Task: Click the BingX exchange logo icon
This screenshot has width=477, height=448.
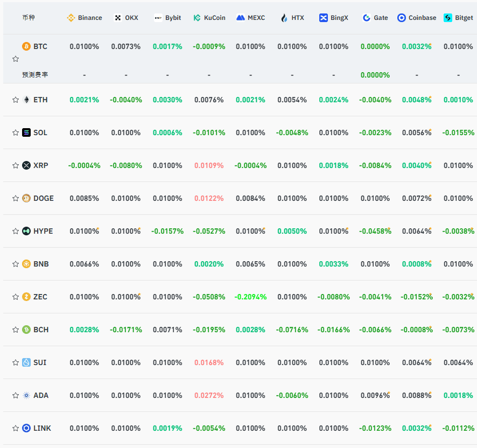Action: 324,18
